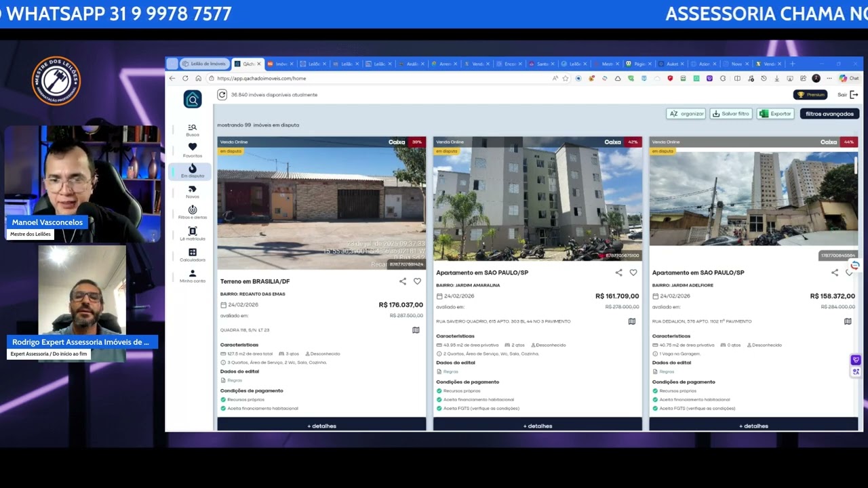Click BAIRRO: JARDIM ADELFIORE text

click(683, 285)
